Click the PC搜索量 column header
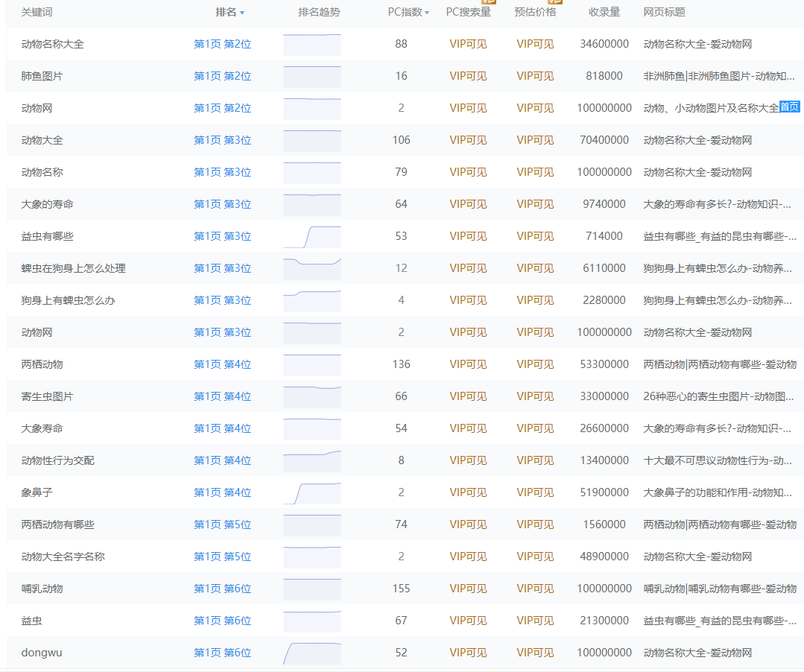This screenshot has height=672, width=804. coord(468,13)
